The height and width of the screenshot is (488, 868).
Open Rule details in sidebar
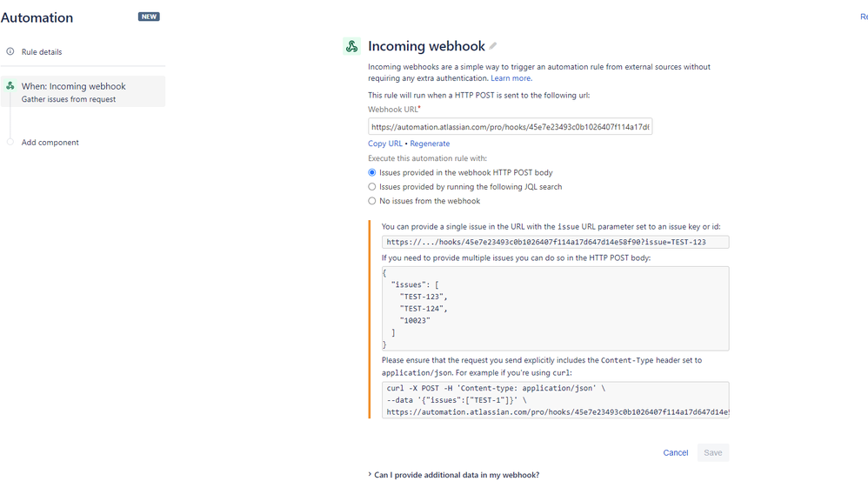click(42, 52)
